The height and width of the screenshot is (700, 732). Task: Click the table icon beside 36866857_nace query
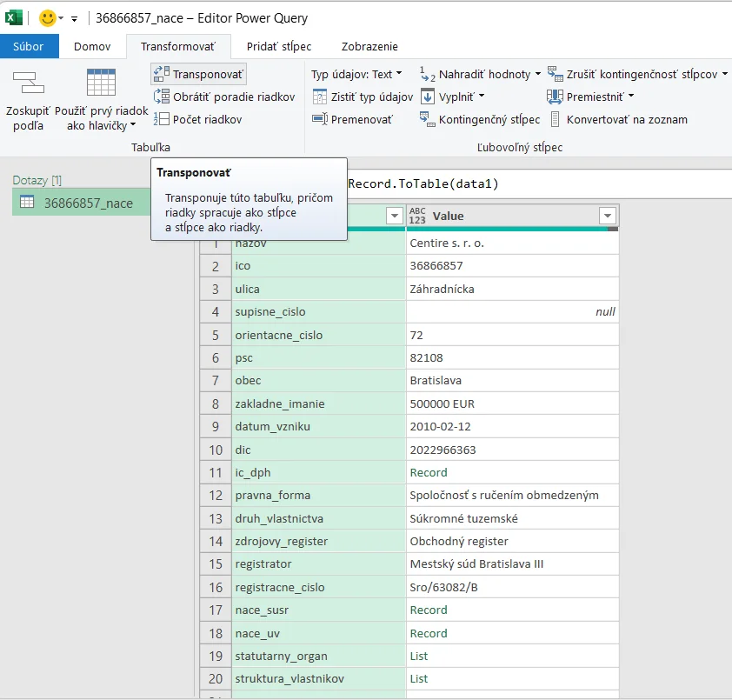(x=27, y=203)
